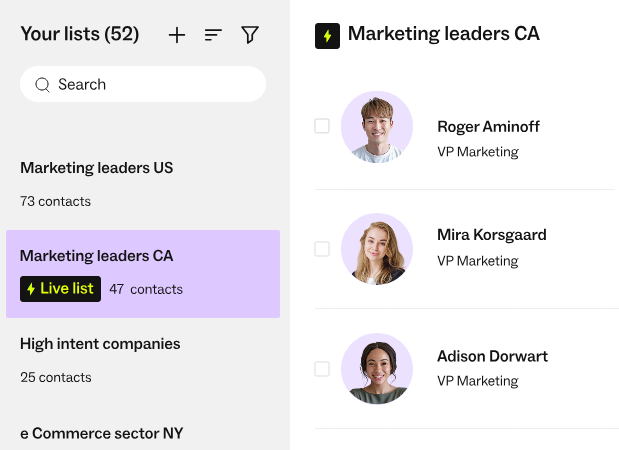Select Mira Korsgaard's checkbox
This screenshot has width=619, height=450.
[x=322, y=248]
